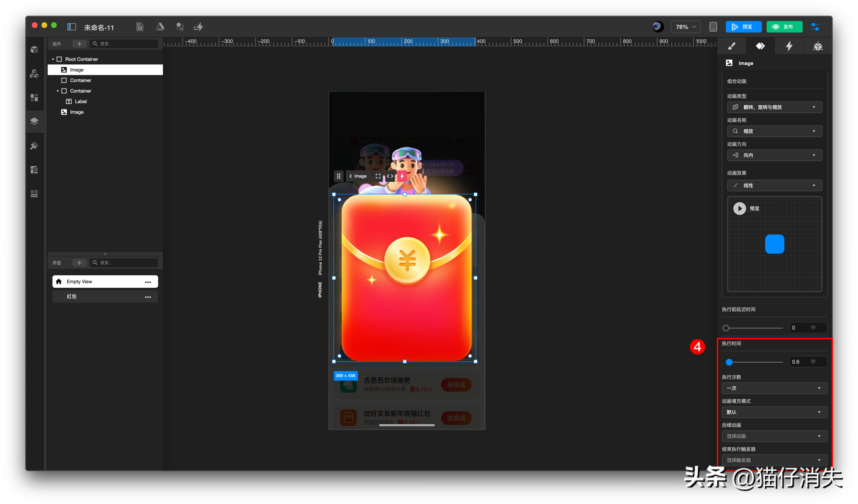The width and height of the screenshot is (858, 504).
Task: Select the layout template icon in the left sidebar
Action: coord(34,170)
